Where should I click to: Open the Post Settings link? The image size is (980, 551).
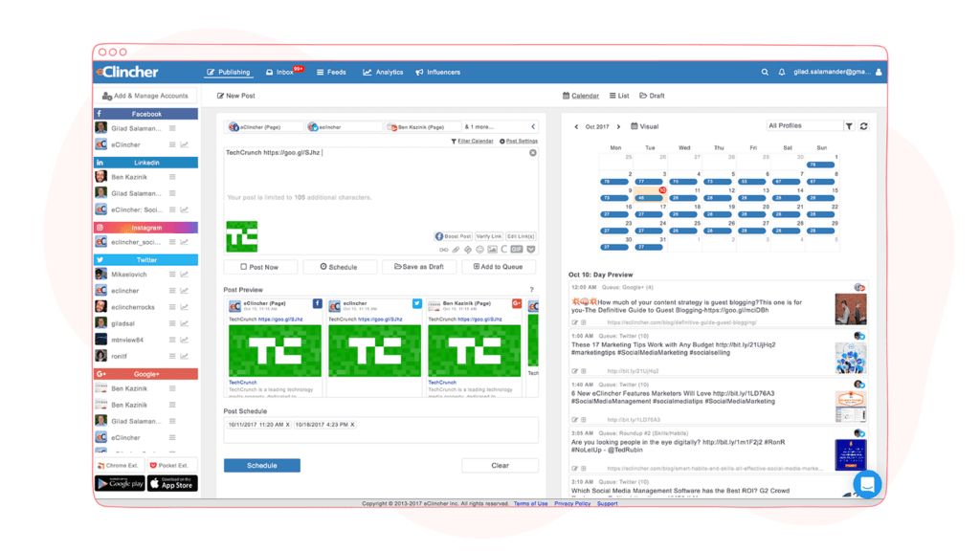click(x=519, y=142)
